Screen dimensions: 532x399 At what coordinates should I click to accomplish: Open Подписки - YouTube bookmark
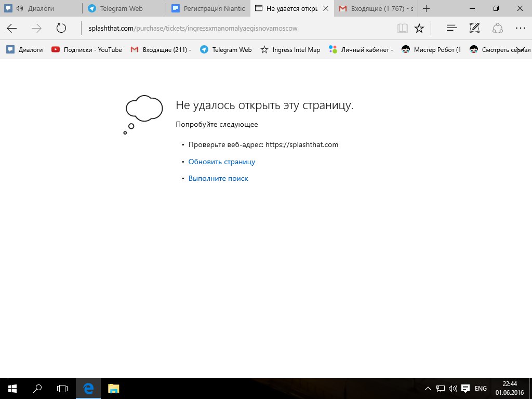87,50
